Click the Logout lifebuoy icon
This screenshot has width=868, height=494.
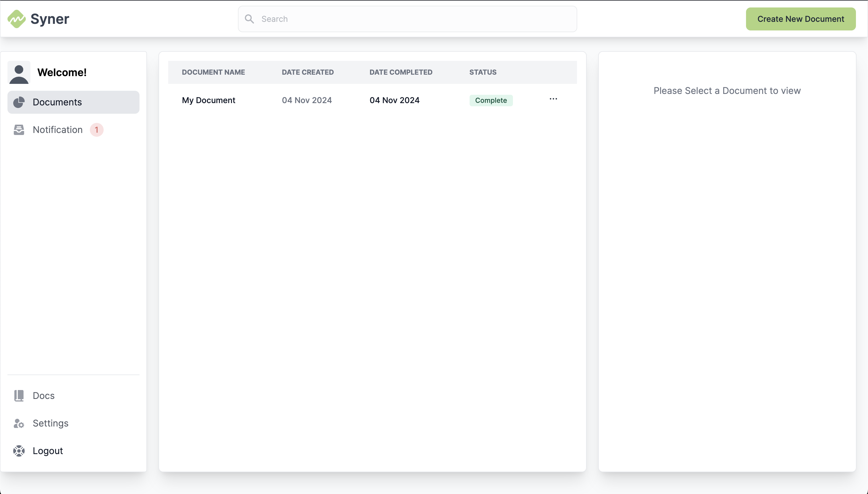[19, 451]
